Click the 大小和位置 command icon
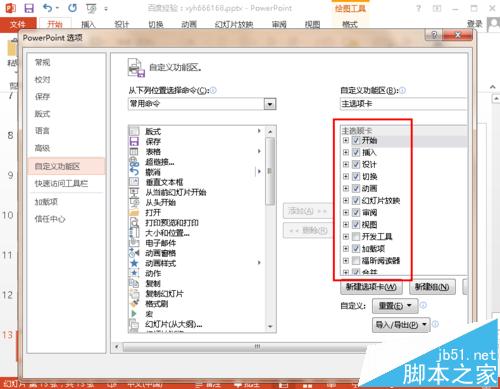 tap(134, 233)
